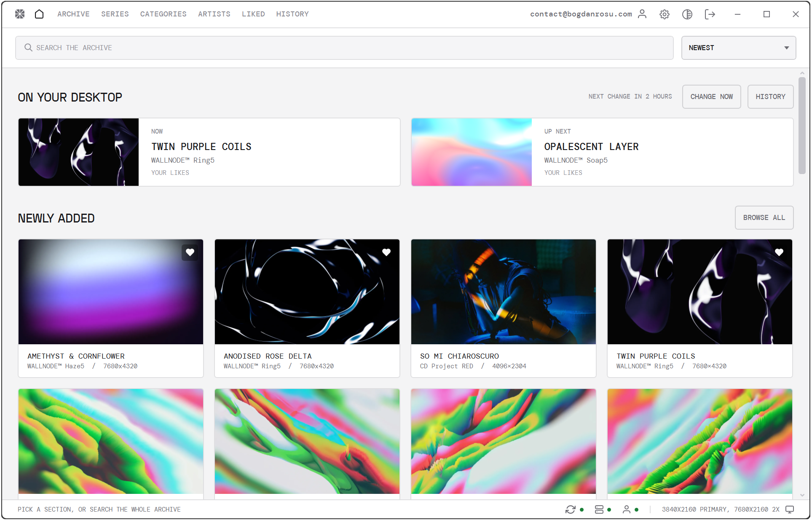Click the 3840X2160 primary display text
Viewport: 812px width, 520px height.
pos(721,509)
